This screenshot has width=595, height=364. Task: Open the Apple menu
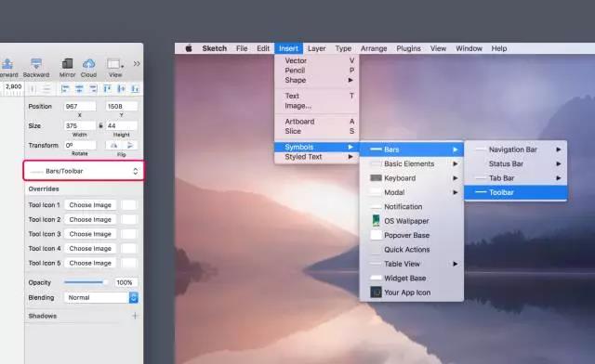(x=189, y=48)
